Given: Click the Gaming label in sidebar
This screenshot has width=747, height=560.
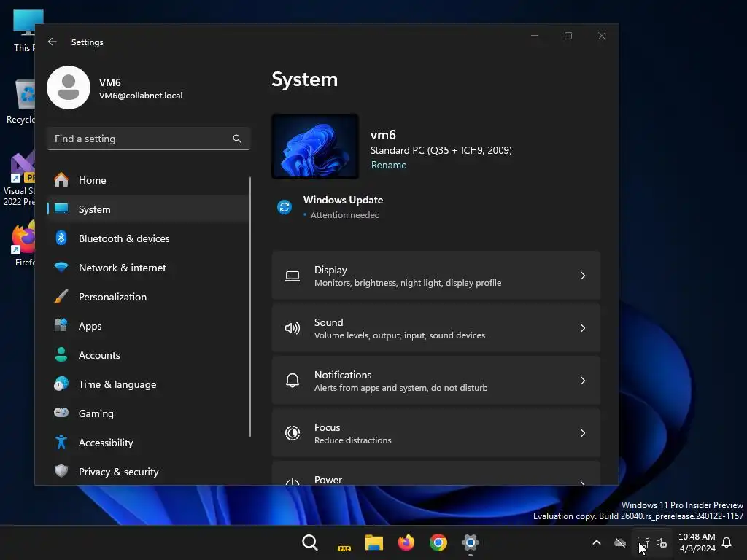Looking at the screenshot, I should 96,413.
